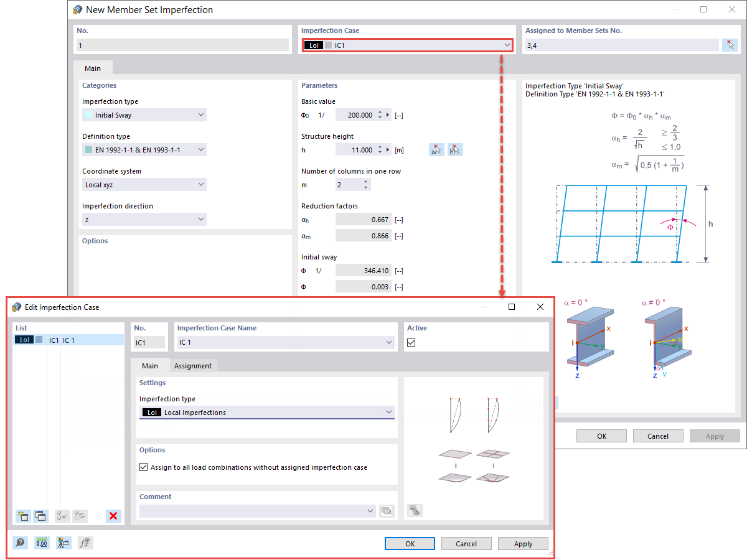
Task: Open the Main tab in New Member Set Imperfection
Action: pos(92,68)
